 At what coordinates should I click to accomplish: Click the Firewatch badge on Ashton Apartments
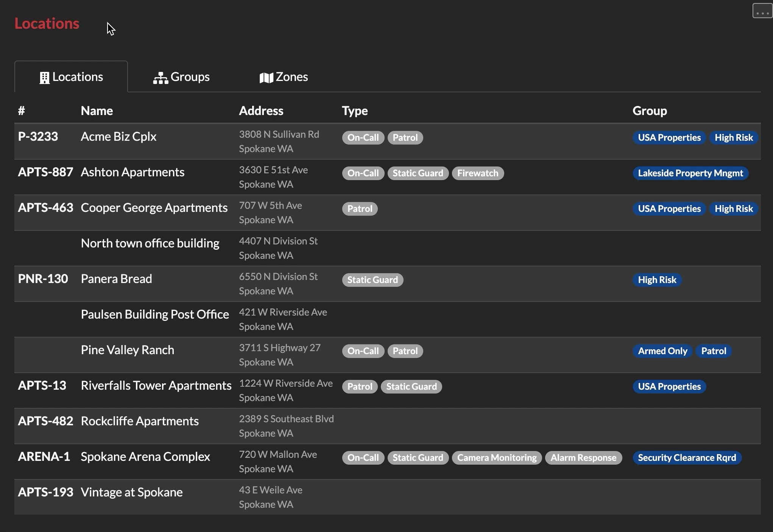tap(478, 173)
